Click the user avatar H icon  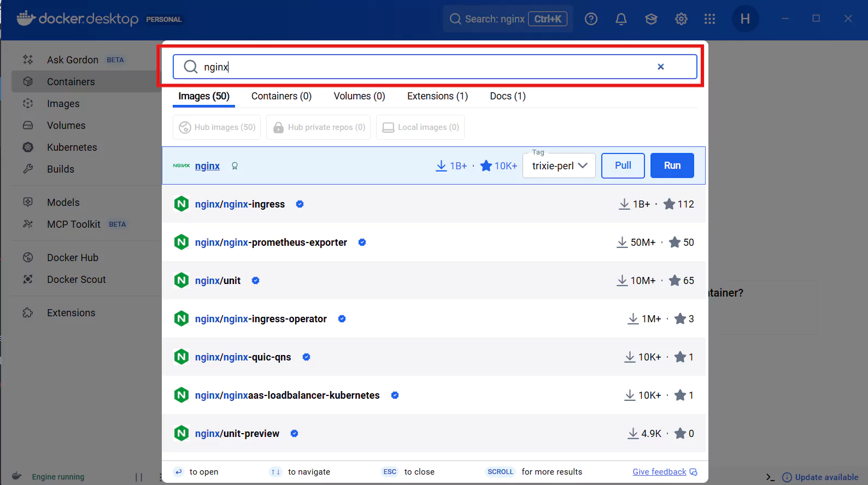pos(745,19)
